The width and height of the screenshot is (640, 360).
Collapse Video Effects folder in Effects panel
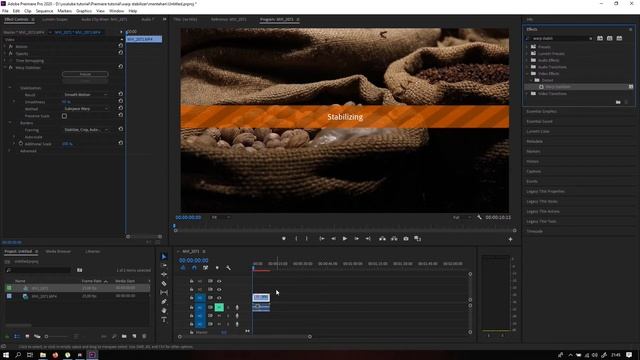click(527, 73)
